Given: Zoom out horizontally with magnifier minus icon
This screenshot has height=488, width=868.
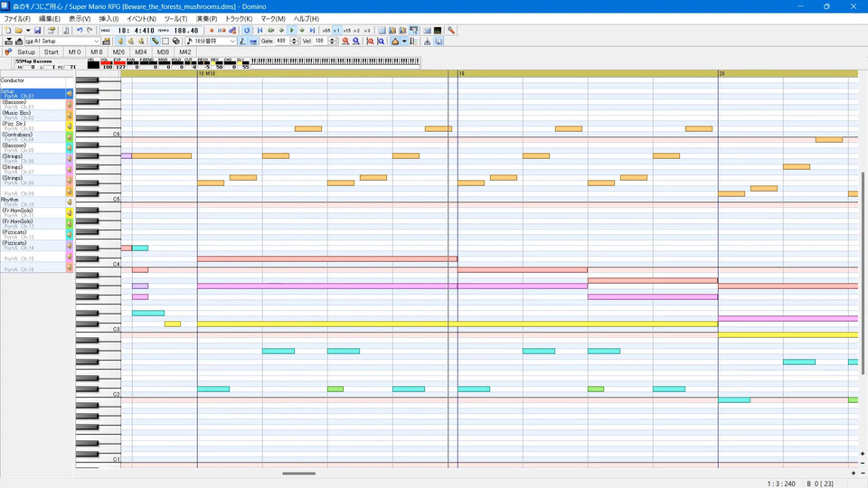Looking at the screenshot, I should click(356, 41).
